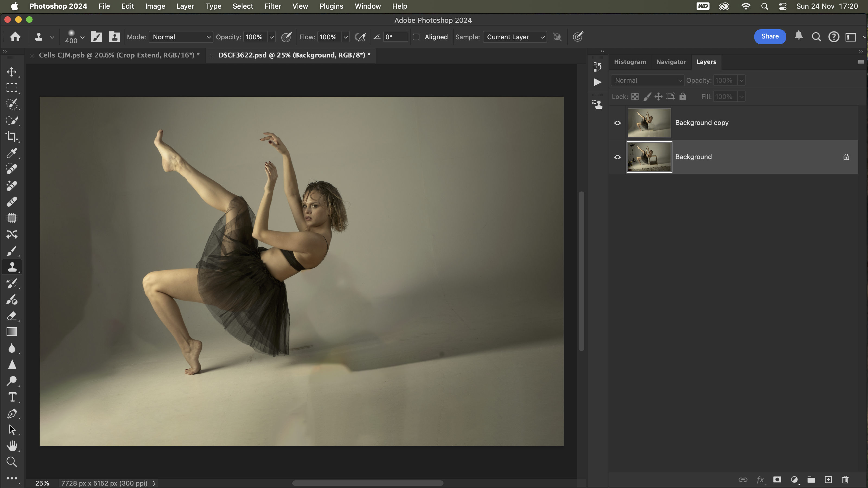868x488 pixels.
Task: Create a new layer icon
Action: (x=828, y=480)
